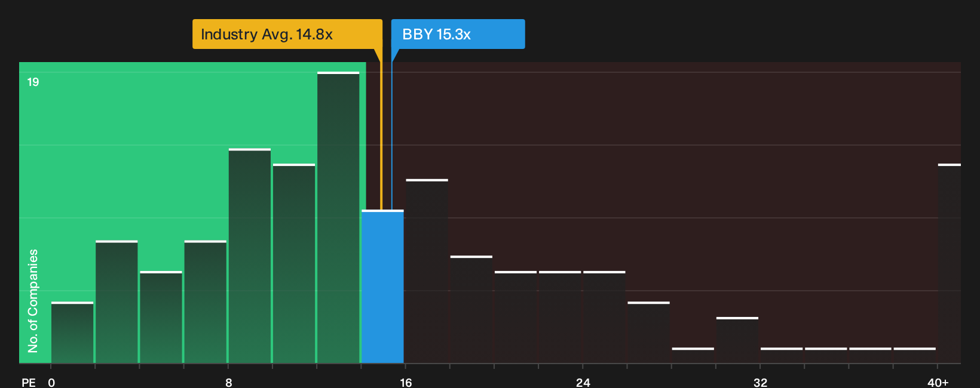Click the BBY 15.3x label
The height and width of the screenshot is (388, 980).
click(458, 34)
